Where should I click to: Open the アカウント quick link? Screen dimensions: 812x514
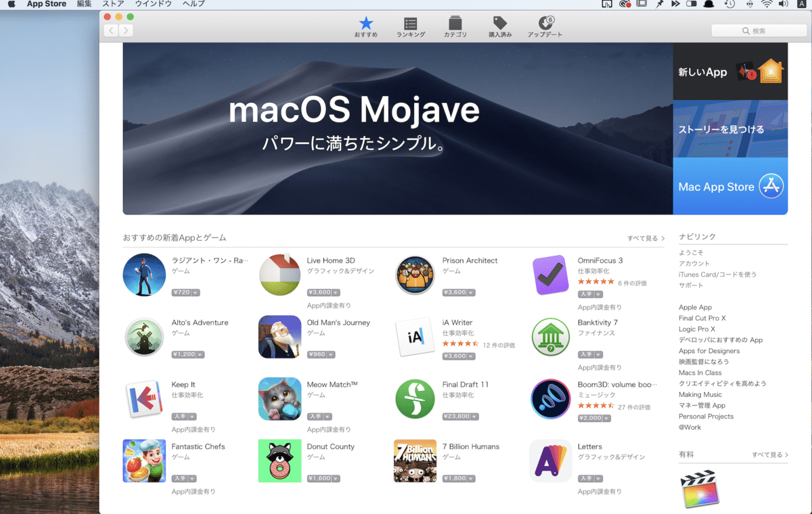(x=694, y=264)
